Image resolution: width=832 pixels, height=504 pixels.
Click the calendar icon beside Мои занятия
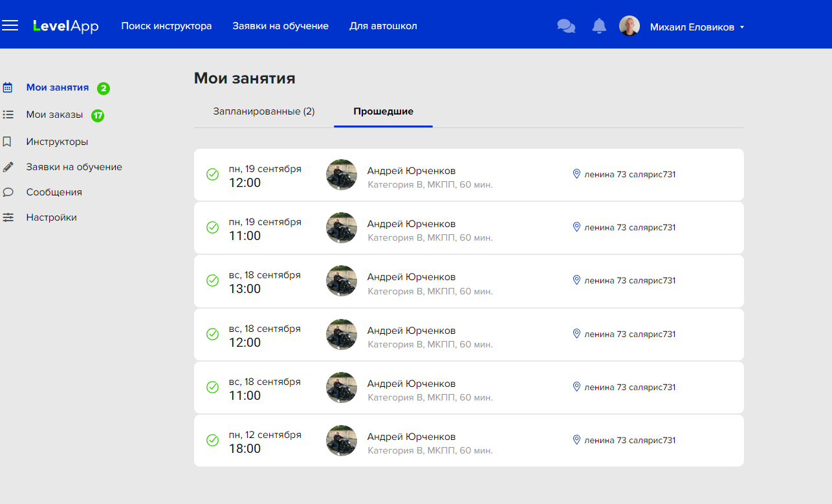(8, 87)
